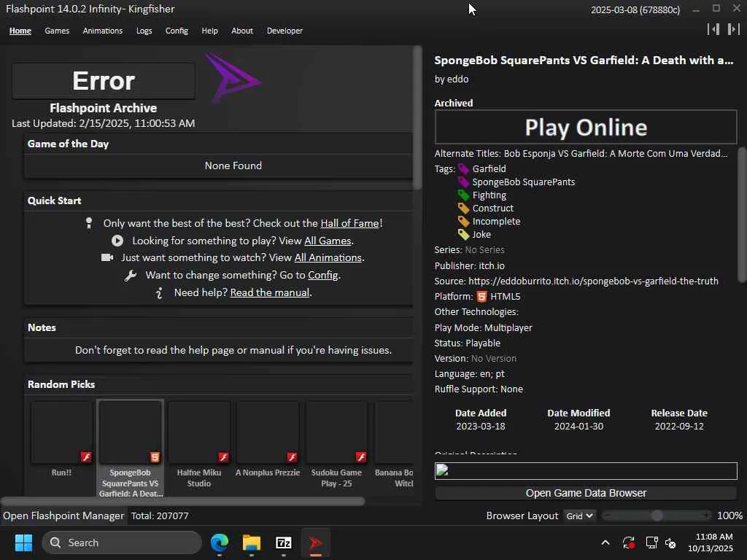Image resolution: width=747 pixels, height=560 pixels.
Task: Click Flashpoint icon in the taskbar
Action: point(315,542)
